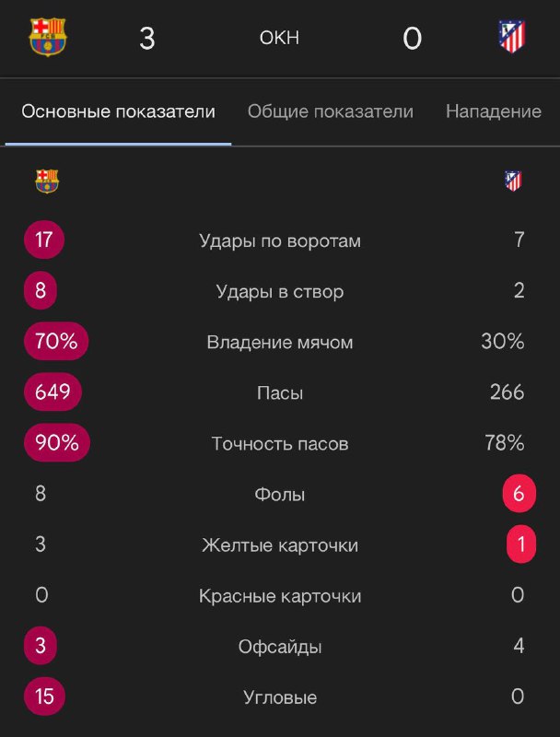Switch to the Нападение tab

493,111
